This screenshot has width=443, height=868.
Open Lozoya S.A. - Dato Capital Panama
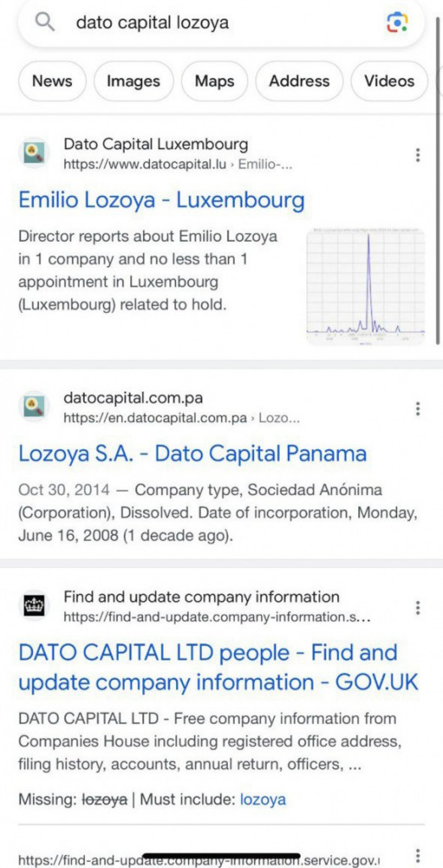[192, 454]
